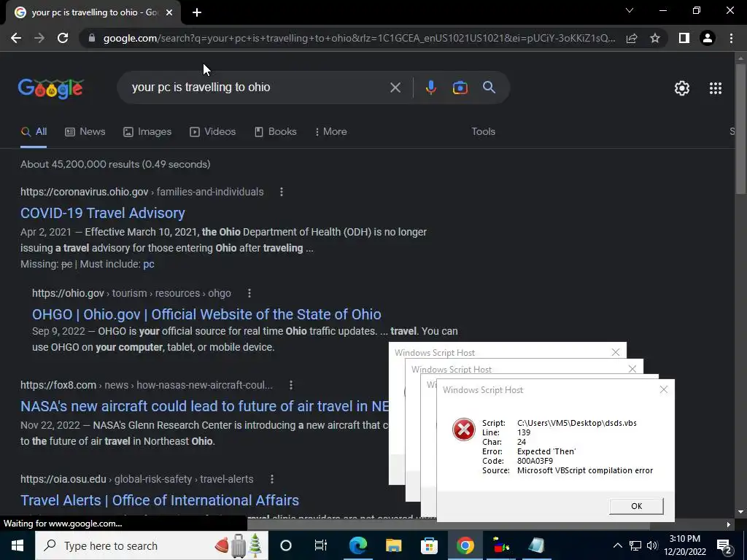Click the taskbar search box
The height and width of the screenshot is (560, 747).
tap(152, 545)
